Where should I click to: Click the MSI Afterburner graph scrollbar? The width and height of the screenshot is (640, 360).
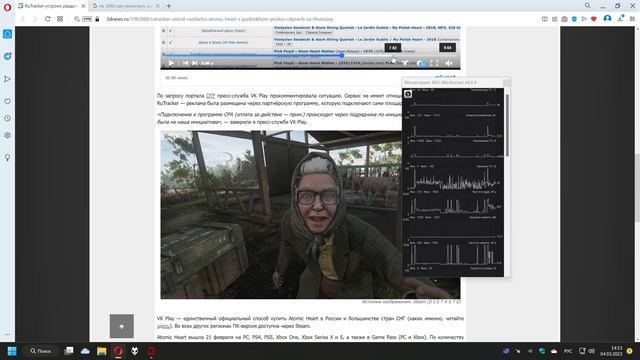(507, 124)
